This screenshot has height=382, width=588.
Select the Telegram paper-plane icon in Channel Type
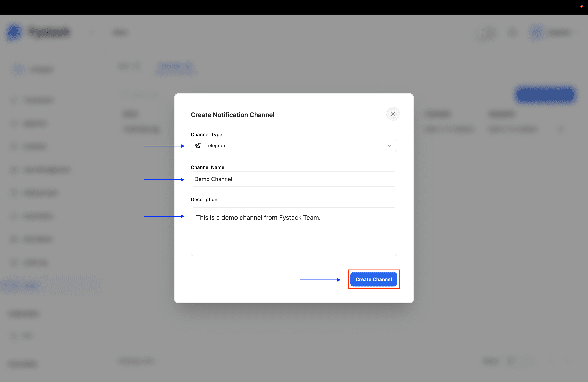pyautogui.click(x=198, y=146)
